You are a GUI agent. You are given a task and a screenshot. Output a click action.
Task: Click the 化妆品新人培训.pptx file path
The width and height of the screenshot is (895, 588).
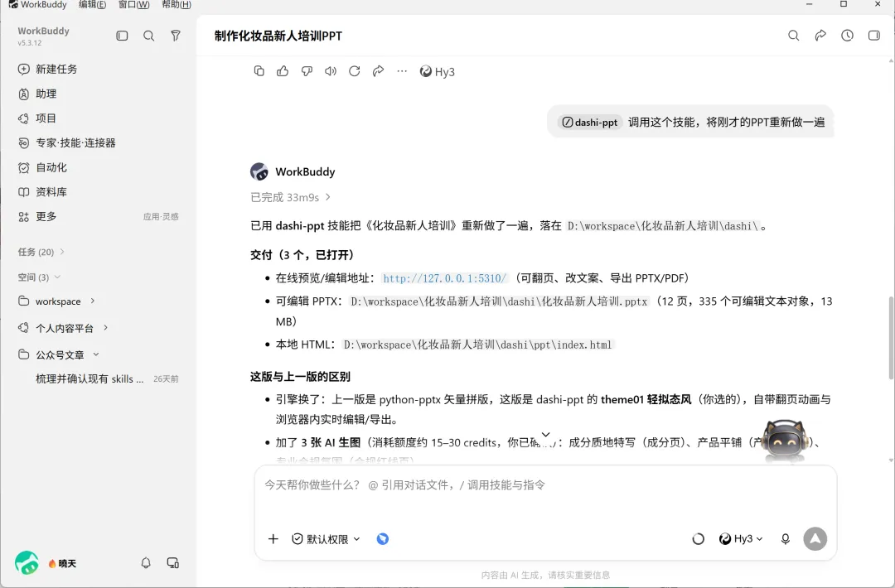point(499,301)
